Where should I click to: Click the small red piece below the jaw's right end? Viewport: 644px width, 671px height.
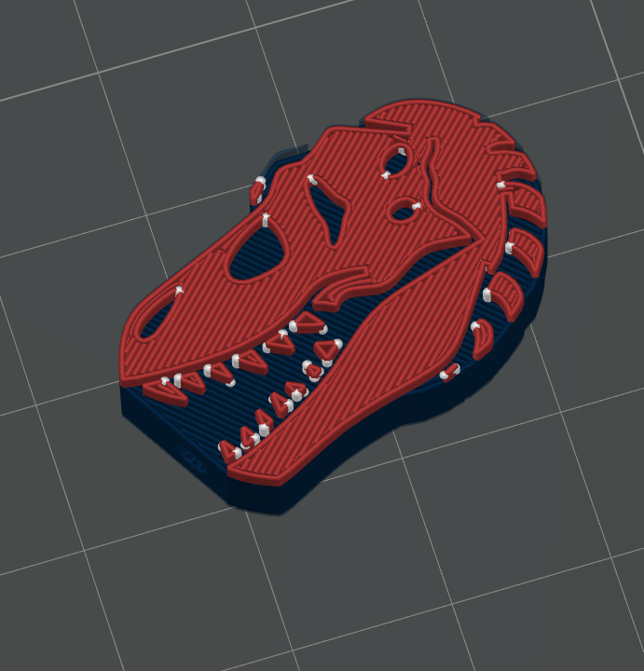pos(448,374)
